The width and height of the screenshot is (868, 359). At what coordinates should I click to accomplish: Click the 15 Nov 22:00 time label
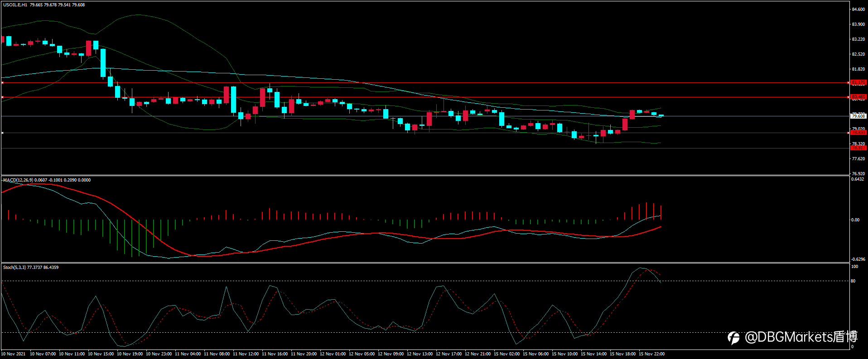651,354
